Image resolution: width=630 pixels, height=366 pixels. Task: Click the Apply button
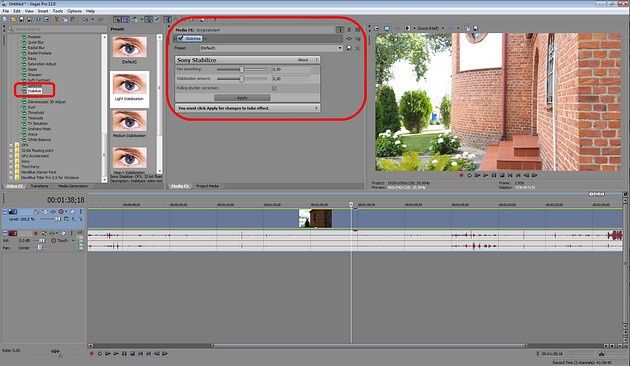[242, 98]
